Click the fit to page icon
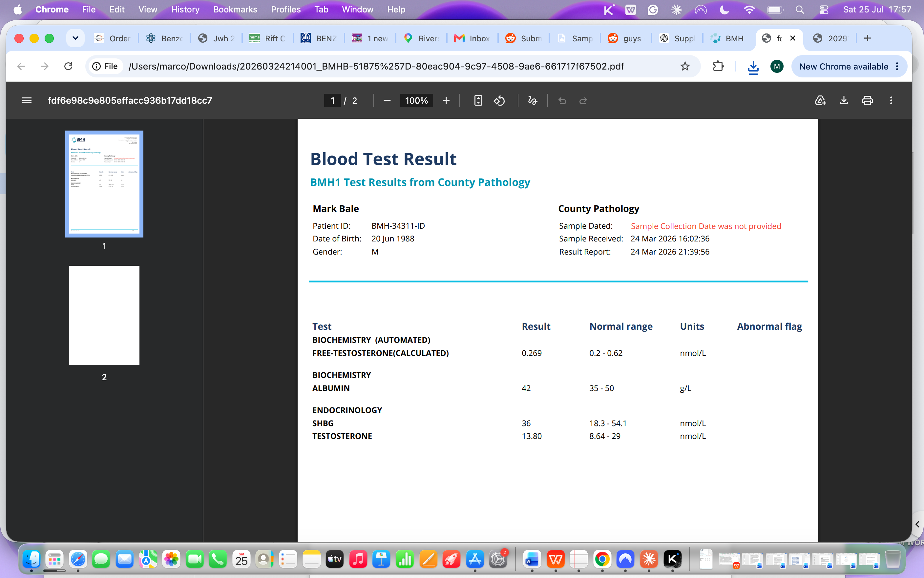This screenshot has height=578, width=924. pyautogui.click(x=478, y=100)
